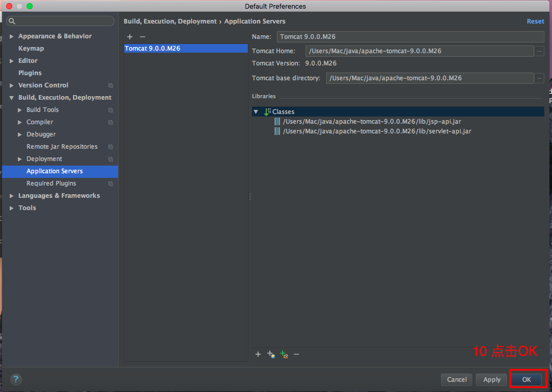Expand Version Control section
The height and width of the screenshot is (392, 552).
click(x=11, y=85)
